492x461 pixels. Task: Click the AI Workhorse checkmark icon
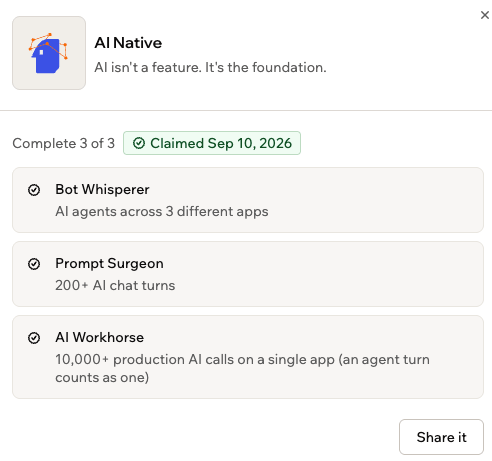coord(34,338)
